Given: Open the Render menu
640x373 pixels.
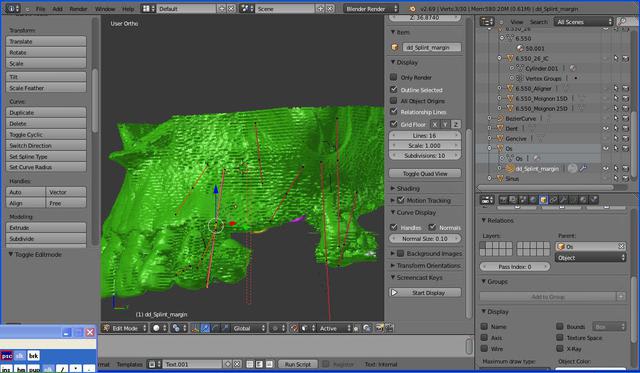Looking at the screenshot, I should tap(78, 9).
